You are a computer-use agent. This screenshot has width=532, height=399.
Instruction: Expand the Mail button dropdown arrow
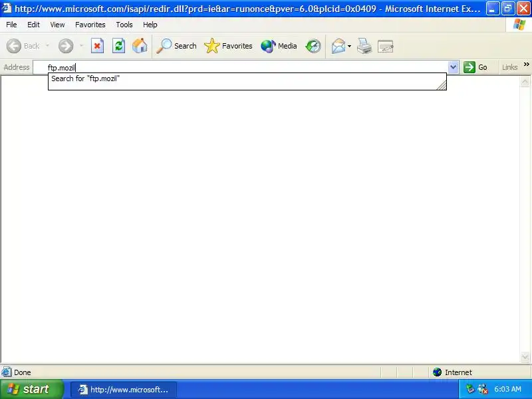tap(350, 46)
